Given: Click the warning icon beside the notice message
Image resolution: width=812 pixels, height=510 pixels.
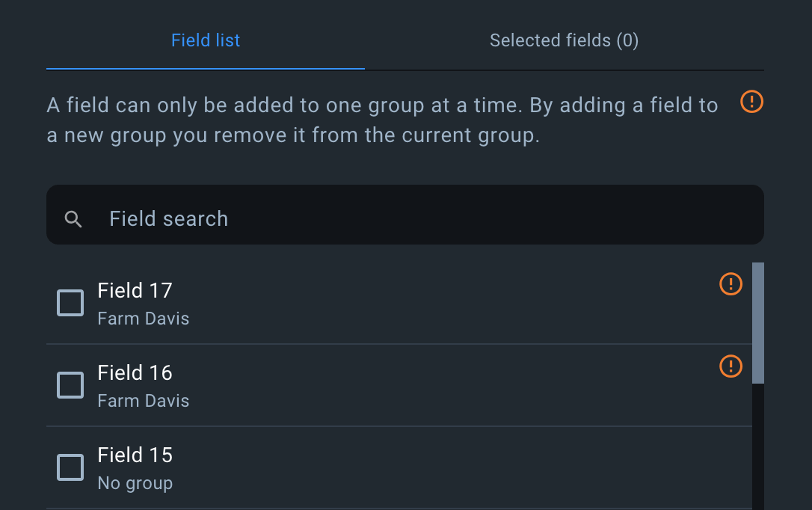Looking at the screenshot, I should [x=751, y=102].
